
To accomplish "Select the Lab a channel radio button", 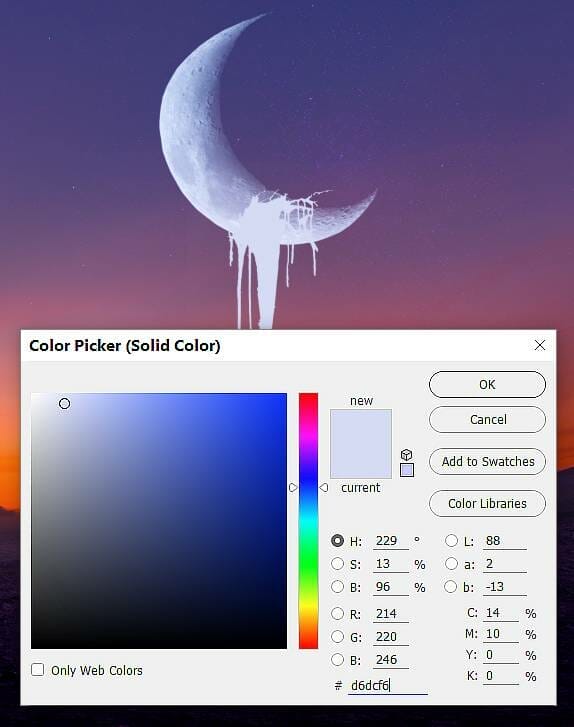I will (451, 564).
